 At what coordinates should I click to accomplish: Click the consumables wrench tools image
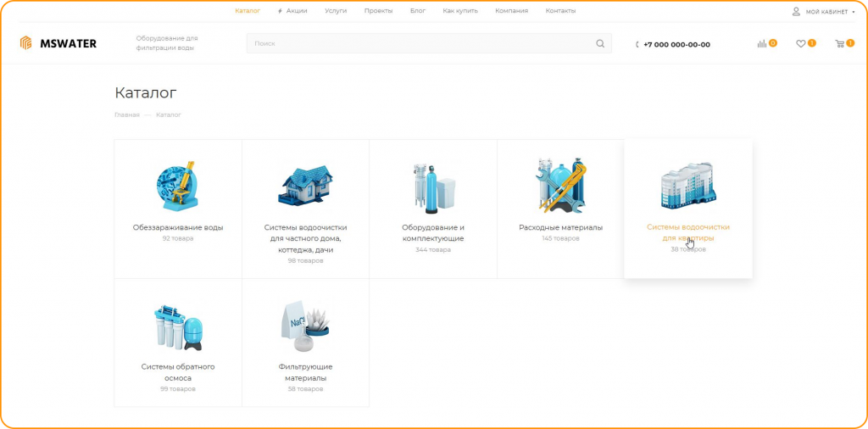560,185
